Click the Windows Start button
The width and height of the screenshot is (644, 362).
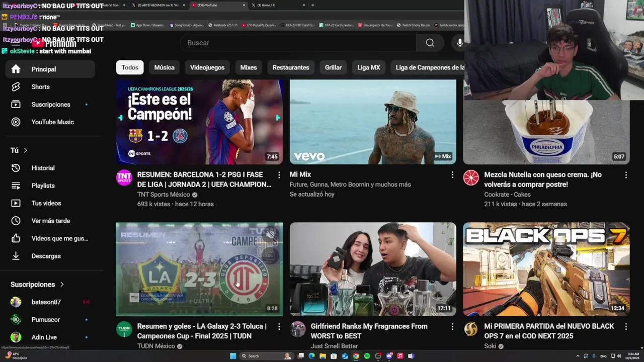[233, 356]
